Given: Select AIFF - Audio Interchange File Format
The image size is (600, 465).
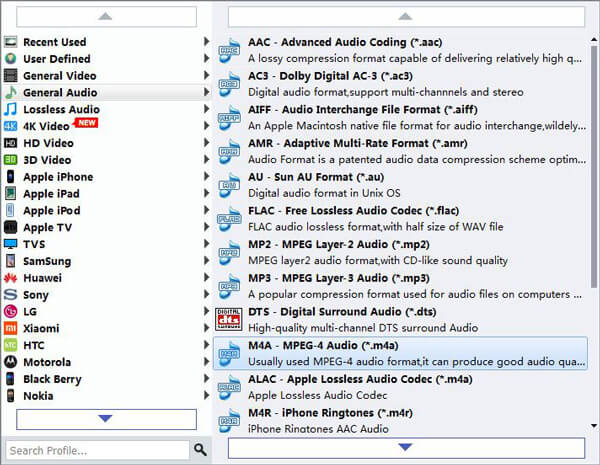Looking at the screenshot, I should (401, 117).
